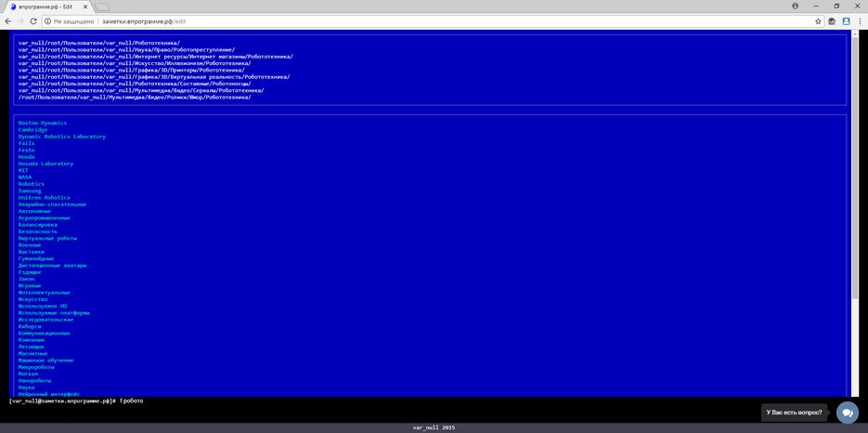The height and width of the screenshot is (433, 868).
Task: Open the 'Магнитные' entry
Action: 32,354
